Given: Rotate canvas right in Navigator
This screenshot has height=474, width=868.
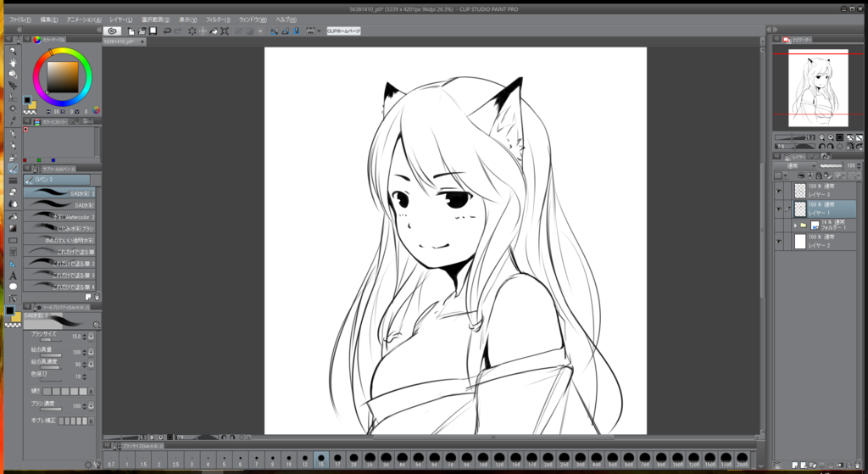Looking at the screenshot, I should point(831,147).
